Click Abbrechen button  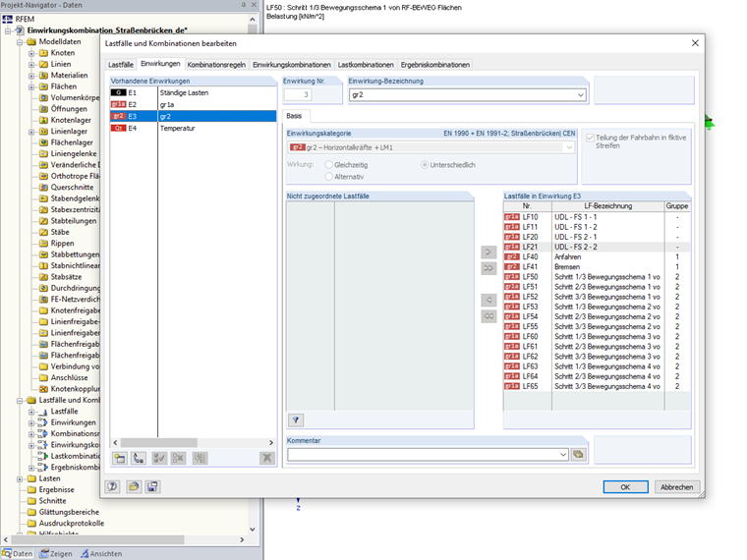point(676,487)
